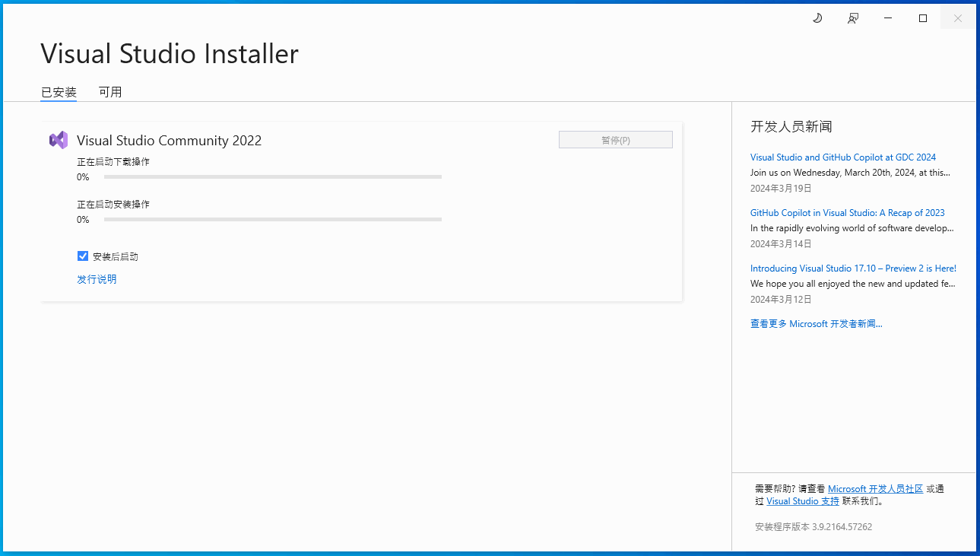Click the 正在启动下载操作 progress bar
This screenshot has width=980, height=556.
pos(273,177)
